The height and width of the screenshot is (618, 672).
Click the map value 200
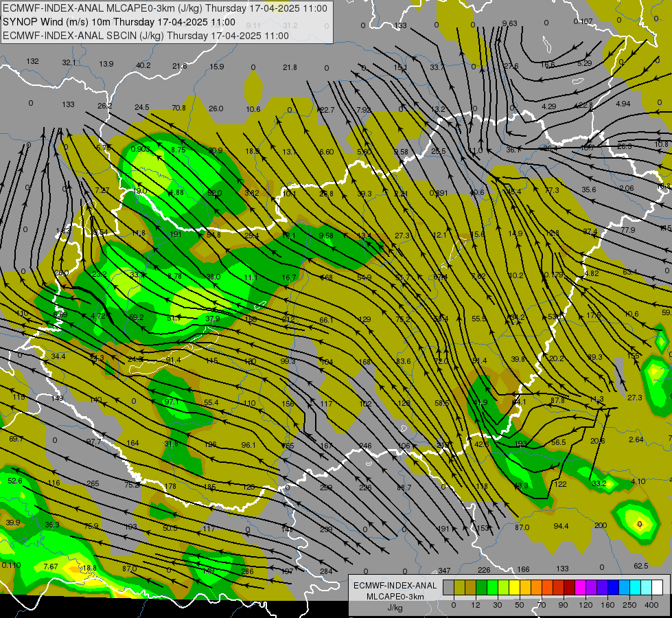(x=601, y=525)
